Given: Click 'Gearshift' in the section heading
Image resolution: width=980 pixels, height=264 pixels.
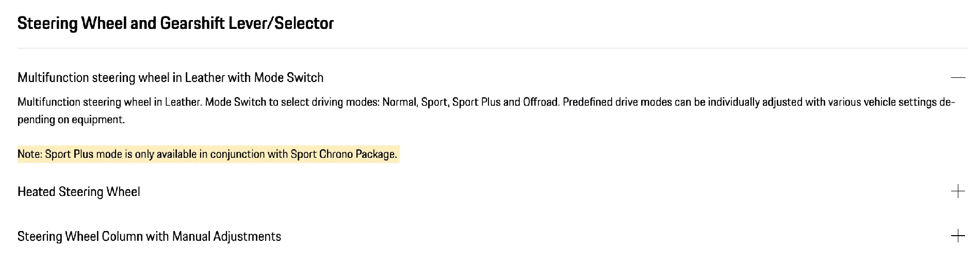Looking at the screenshot, I should coord(192,23).
